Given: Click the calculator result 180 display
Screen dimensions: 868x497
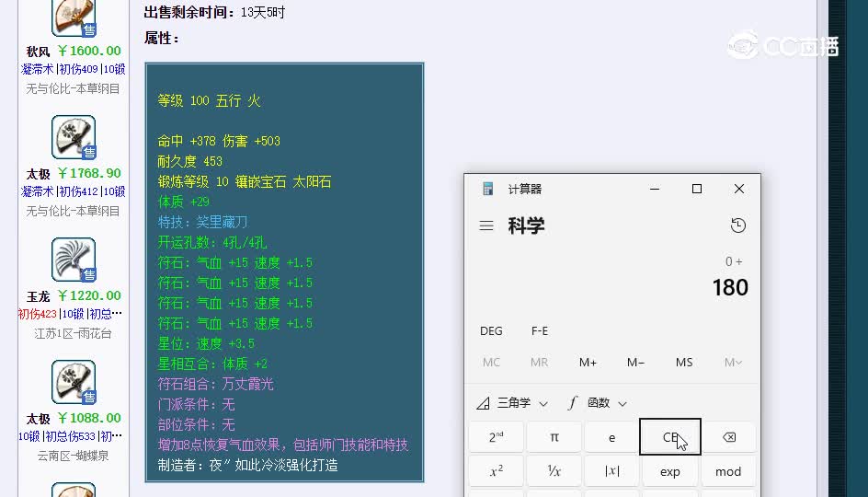Looking at the screenshot, I should [x=729, y=287].
